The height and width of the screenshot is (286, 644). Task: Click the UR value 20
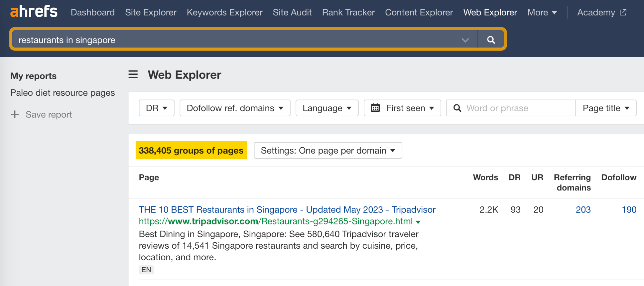(538, 210)
